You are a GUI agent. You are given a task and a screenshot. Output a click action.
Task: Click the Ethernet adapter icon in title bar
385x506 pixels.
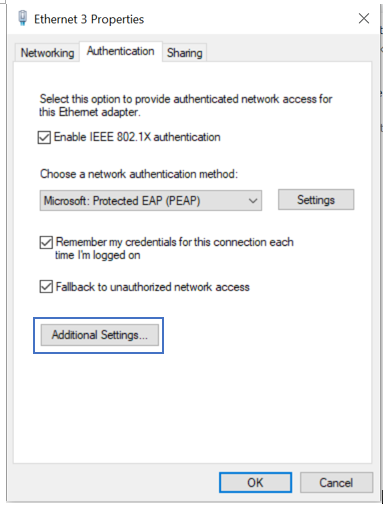point(22,18)
